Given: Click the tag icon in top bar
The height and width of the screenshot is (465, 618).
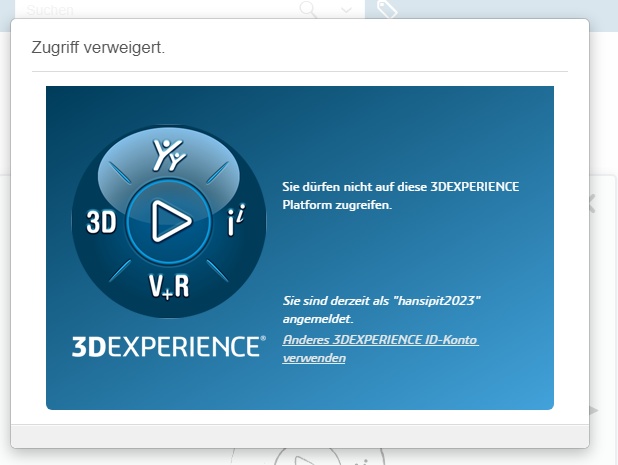Looking at the screenshot, I should (387, 9).
